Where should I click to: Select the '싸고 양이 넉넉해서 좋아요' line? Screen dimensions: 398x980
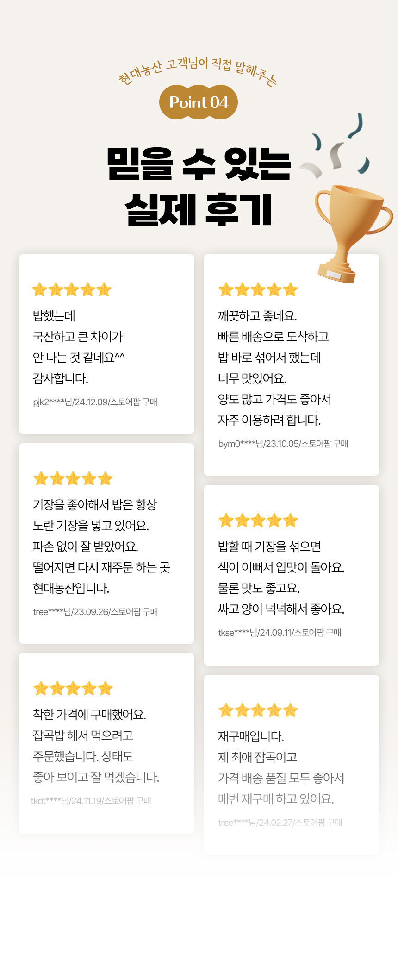281,609
